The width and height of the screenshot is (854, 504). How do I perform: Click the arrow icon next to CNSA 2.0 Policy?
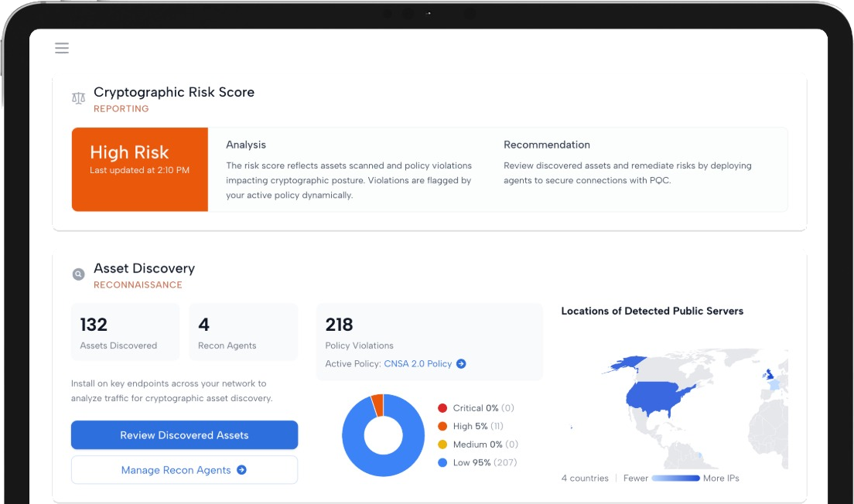point(461,363)
